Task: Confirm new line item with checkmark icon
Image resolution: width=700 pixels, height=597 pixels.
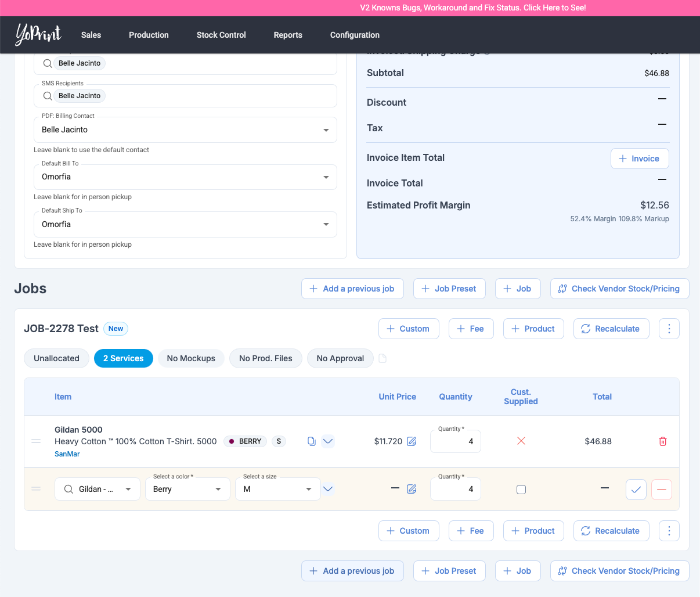Action: (x=636, y=490)
